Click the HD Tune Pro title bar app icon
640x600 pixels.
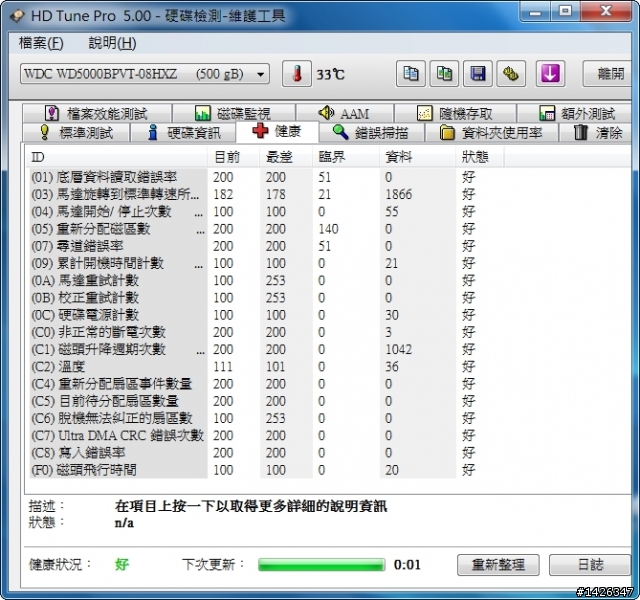[x=17, y=16]
